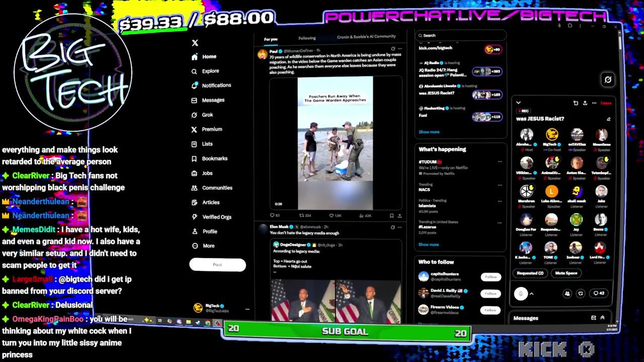Switch to the Following tab
Screen dimensions: 644x362
(x=307, y=38)
